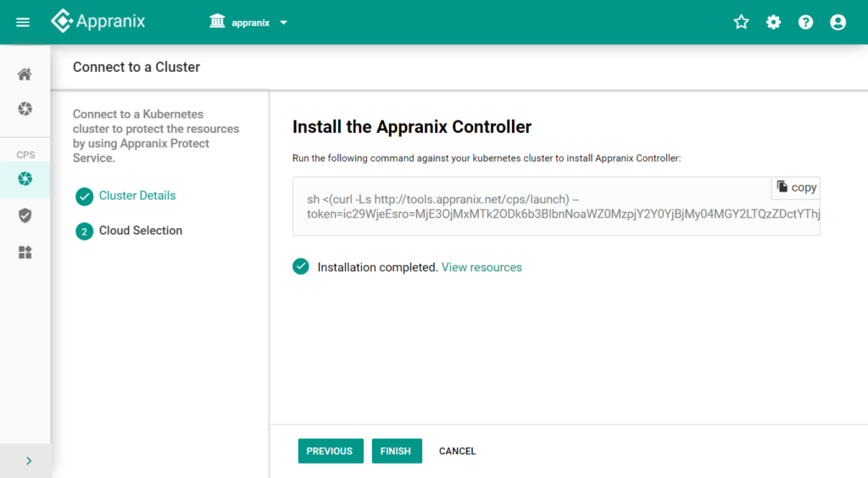868x478 pixels.
Task: Copy the install command
Action: tap(796, 187)
